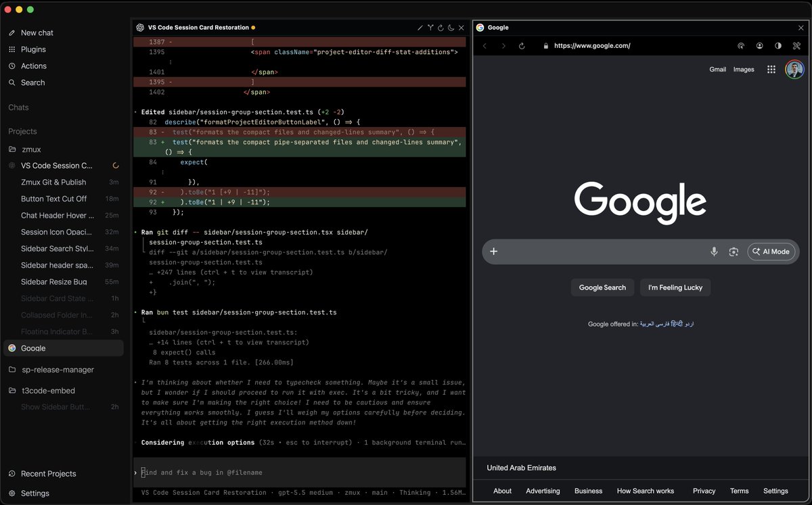This screenshot has height=505, width=812.
Task: Open the Google apps grid
Action: [771, 69]
